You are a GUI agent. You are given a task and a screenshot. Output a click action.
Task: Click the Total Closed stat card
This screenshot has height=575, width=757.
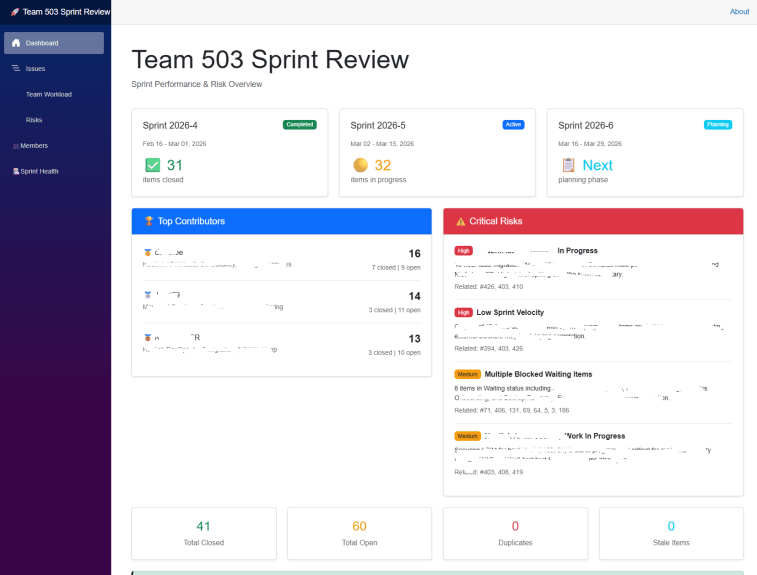point(204,532)
